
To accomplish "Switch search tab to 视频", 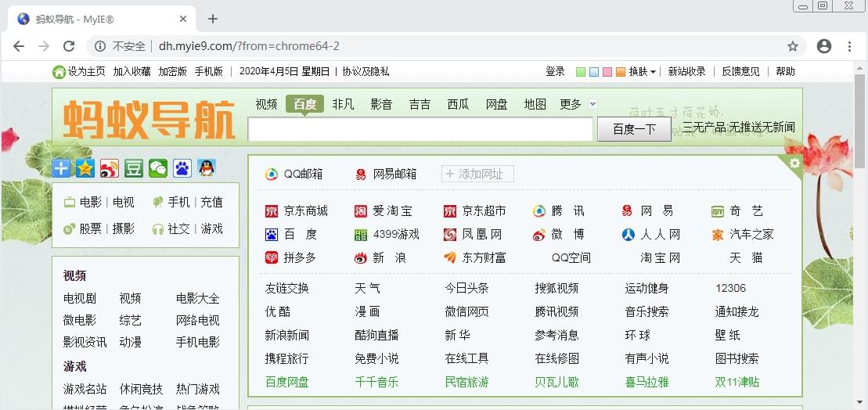I will click(x=266, y=104).
